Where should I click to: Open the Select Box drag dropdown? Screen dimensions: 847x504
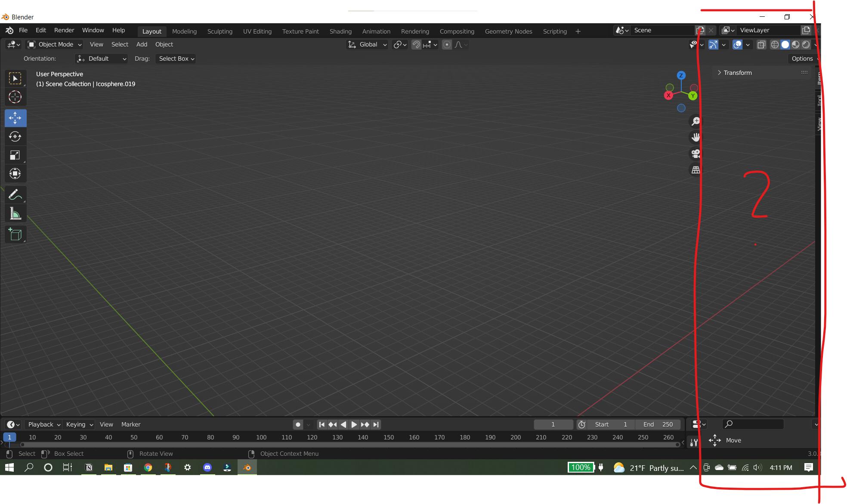pyautogui.click(x=176, y=58)
